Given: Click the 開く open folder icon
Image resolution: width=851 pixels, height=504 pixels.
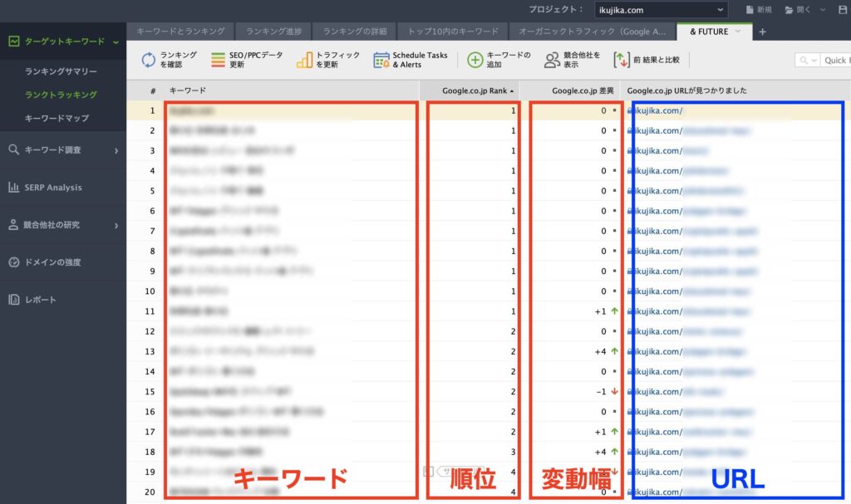Looking at the screenshot, I should point(790,10).
